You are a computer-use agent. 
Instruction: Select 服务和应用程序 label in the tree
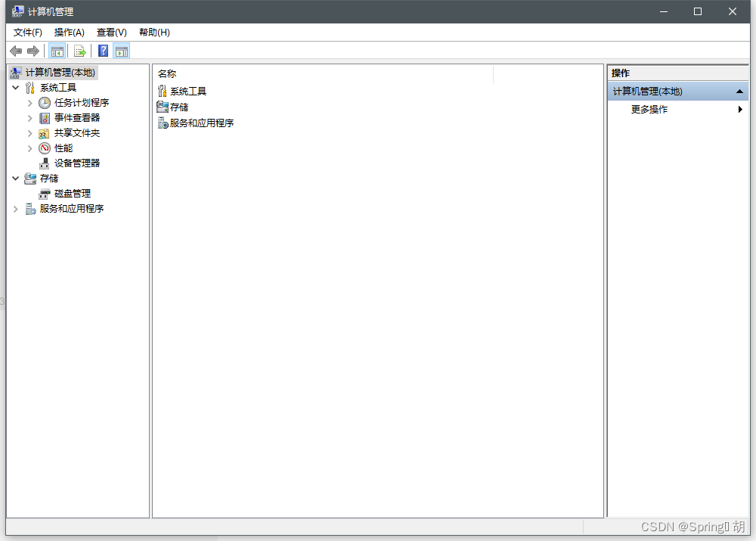tap(72, 209)
